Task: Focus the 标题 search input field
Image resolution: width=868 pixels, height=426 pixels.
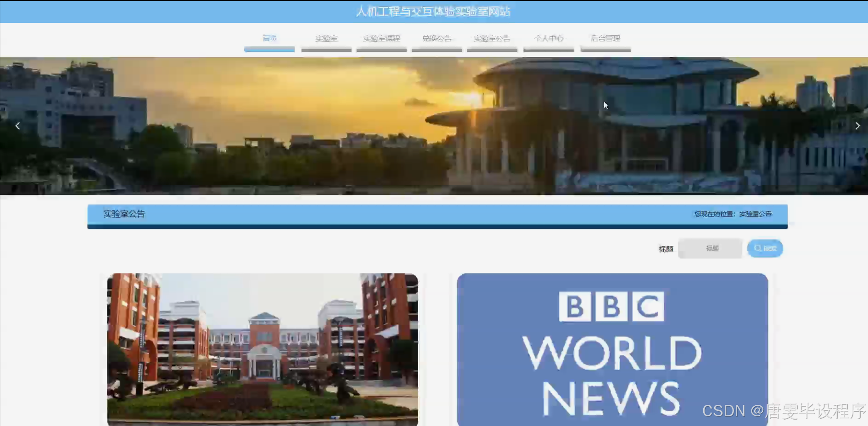Action: click(710, 249)
